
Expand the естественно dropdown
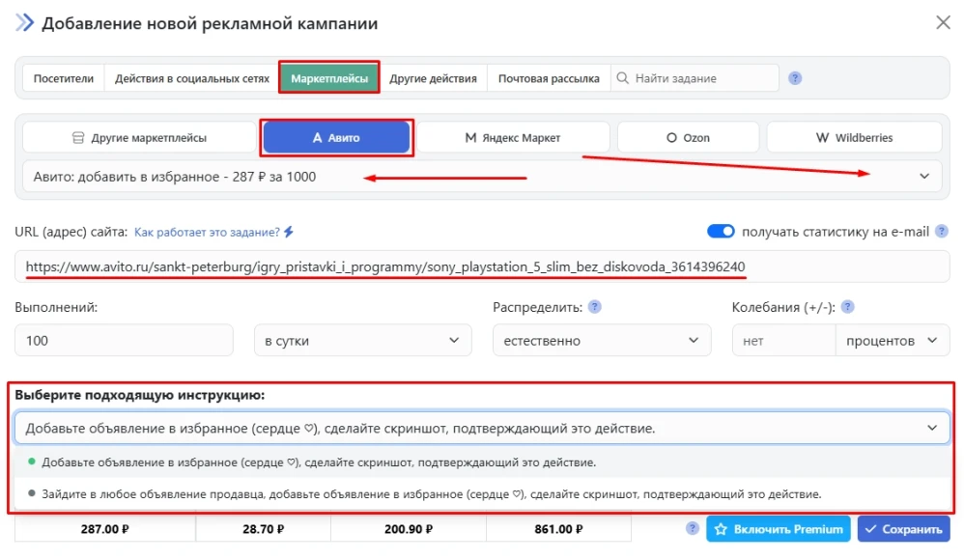[602, 340]
